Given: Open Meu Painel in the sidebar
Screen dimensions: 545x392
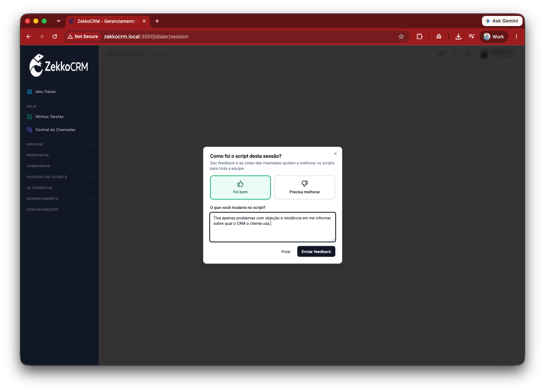Looking at the screenshot, I should (x=59, y=92).
